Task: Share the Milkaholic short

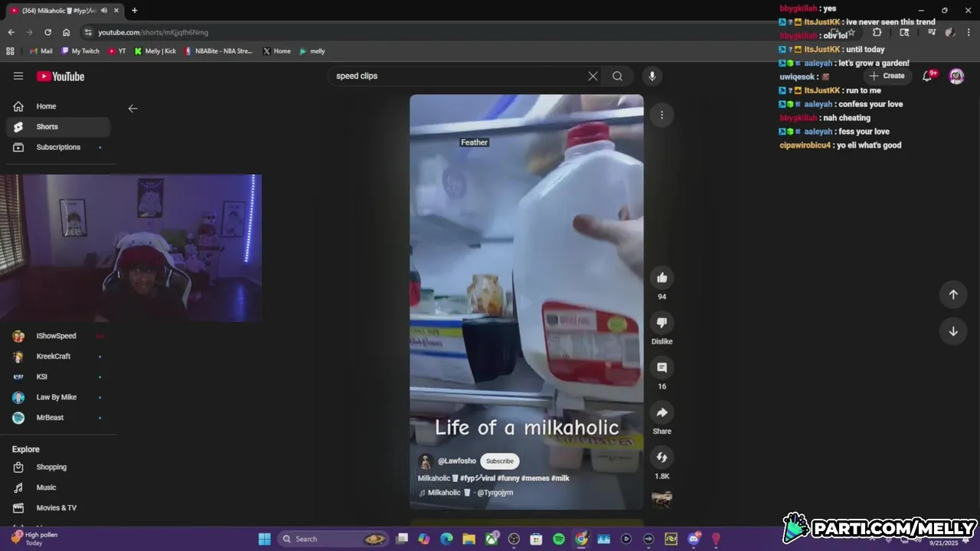Action: [x=661, y=412]
